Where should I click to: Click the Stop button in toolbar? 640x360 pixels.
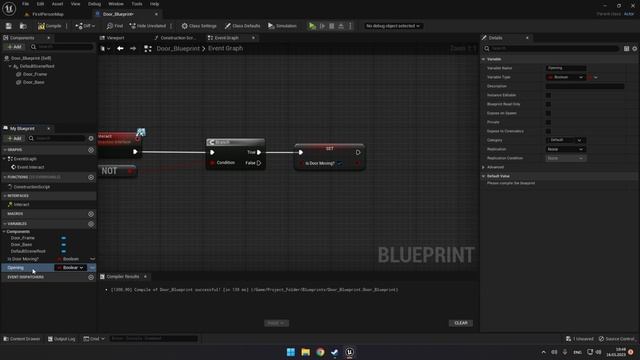(332, 26)
